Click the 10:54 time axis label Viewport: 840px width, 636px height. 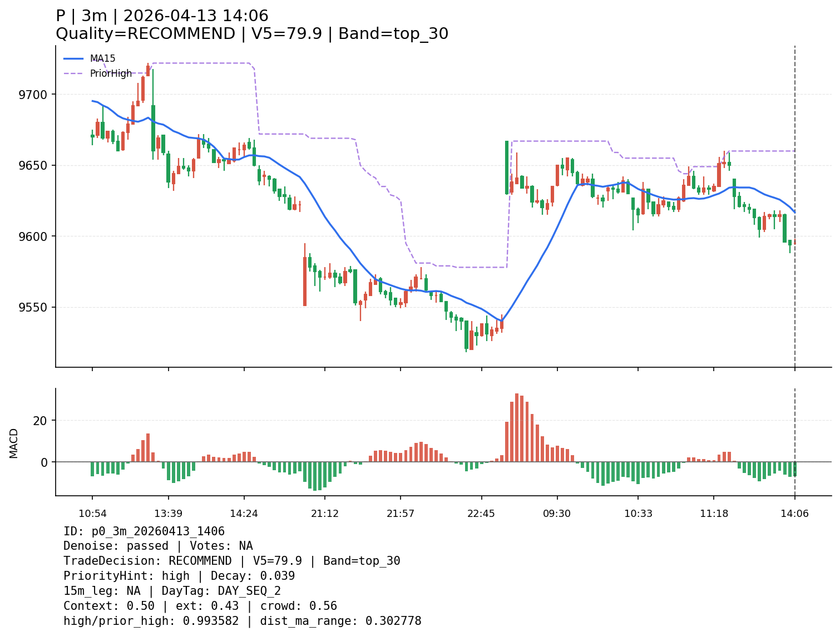tap(92, 514)
